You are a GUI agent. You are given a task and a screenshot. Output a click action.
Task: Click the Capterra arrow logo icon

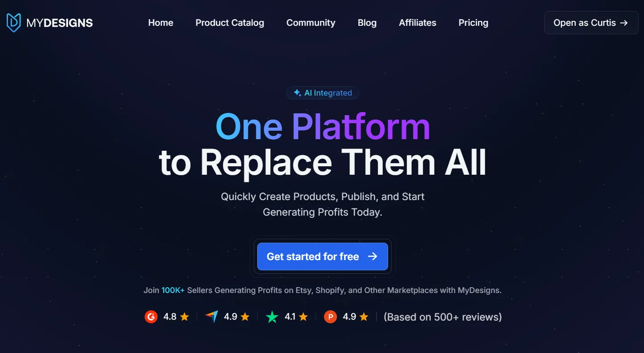click(211, 317)
